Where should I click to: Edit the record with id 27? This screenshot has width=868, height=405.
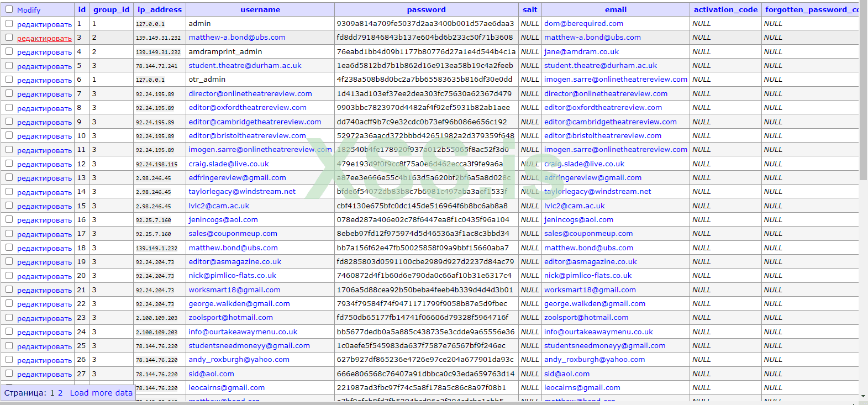point(44,374)
